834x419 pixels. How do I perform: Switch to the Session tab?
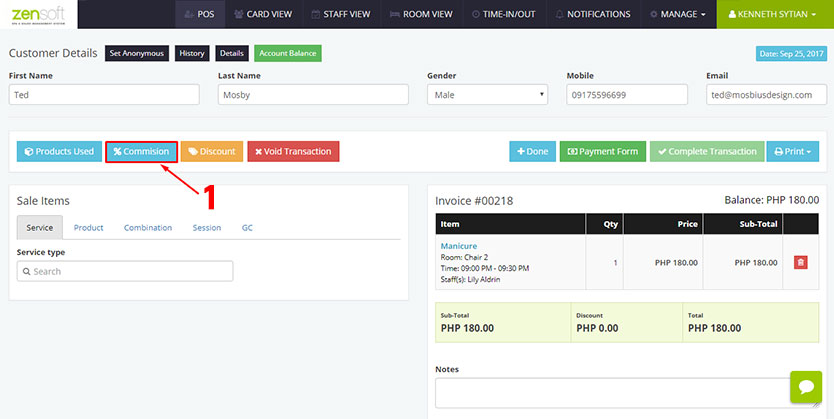207,228
